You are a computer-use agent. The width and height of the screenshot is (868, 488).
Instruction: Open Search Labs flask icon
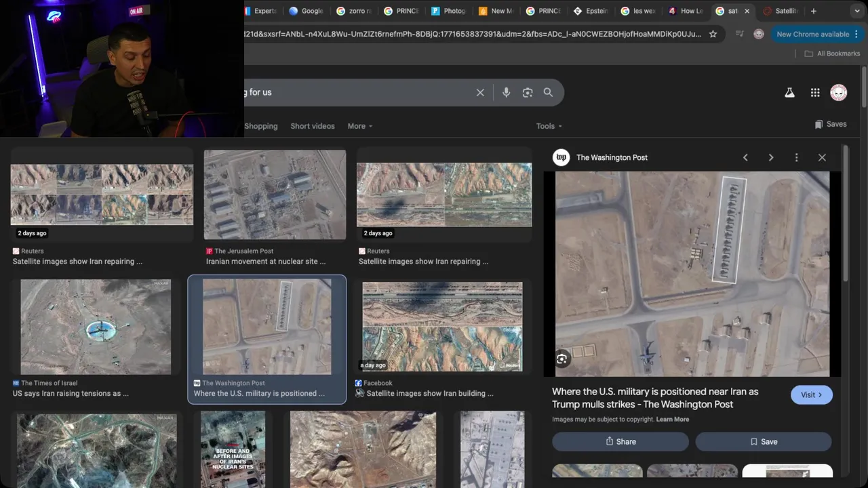pos(789,93)
